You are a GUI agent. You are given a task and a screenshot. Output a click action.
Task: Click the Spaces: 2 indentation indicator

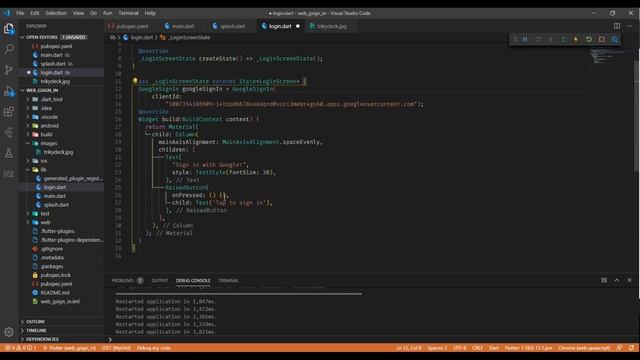437,348
